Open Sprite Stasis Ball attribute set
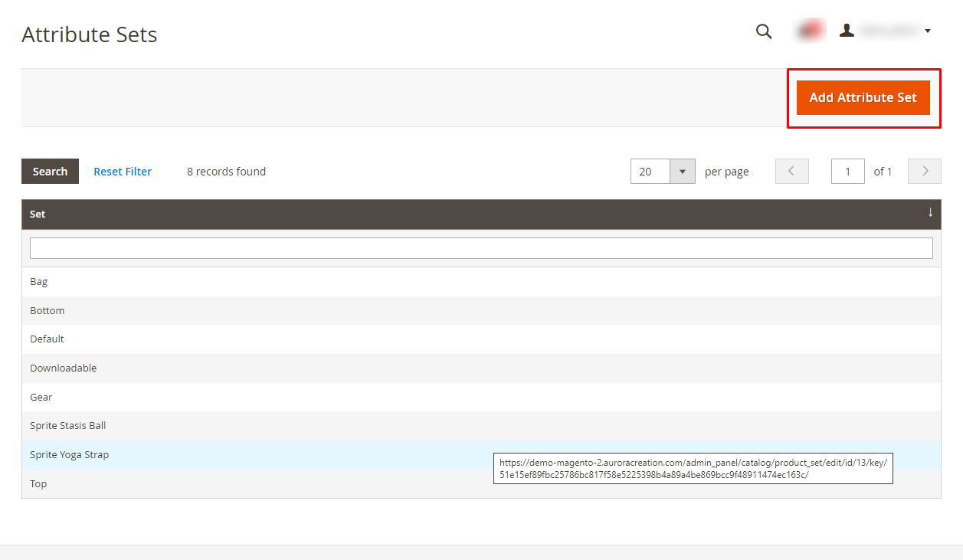This screenshot has width=963, height=560. click(x=68, y=426)
